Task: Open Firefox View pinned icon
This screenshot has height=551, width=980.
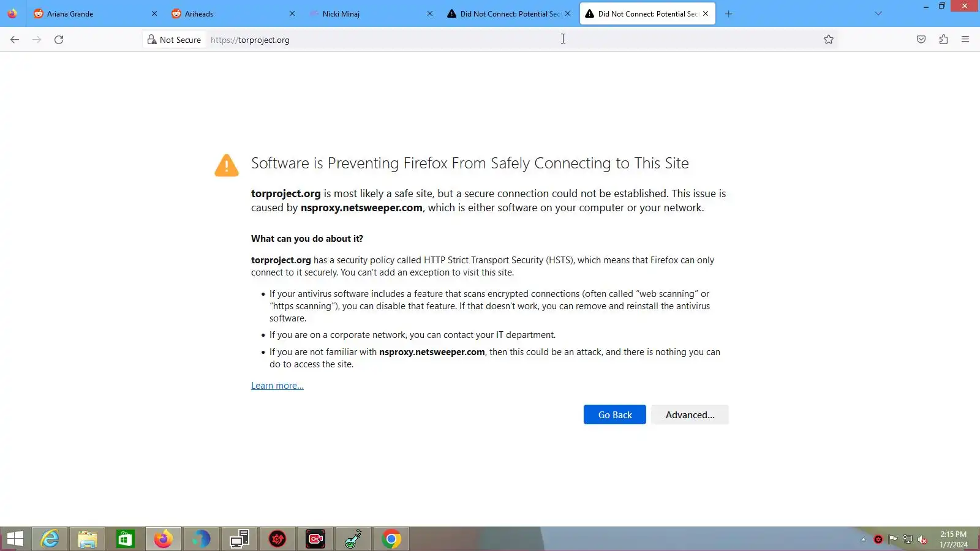Action: click(12, 13)
